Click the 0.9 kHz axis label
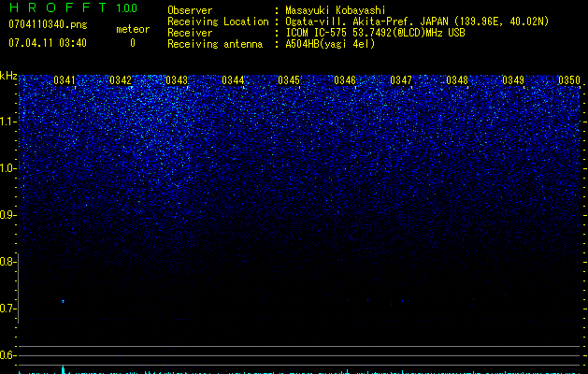This screenshot has width=588, height=374. 7,215
